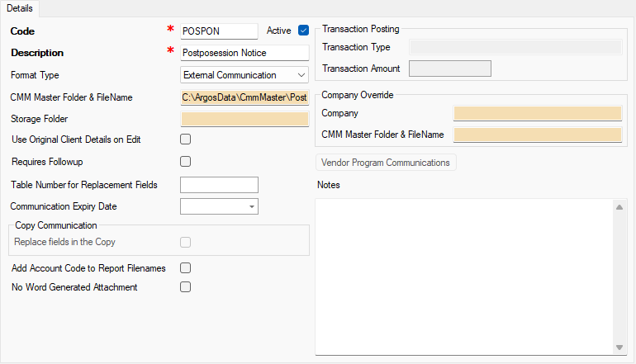Click inside the Notes text area
The image size is (636, 364).
pos(465,277)
